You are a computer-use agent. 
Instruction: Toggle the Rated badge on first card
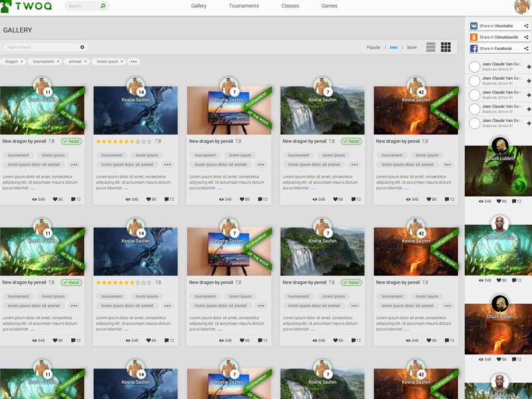click(71, 142)
